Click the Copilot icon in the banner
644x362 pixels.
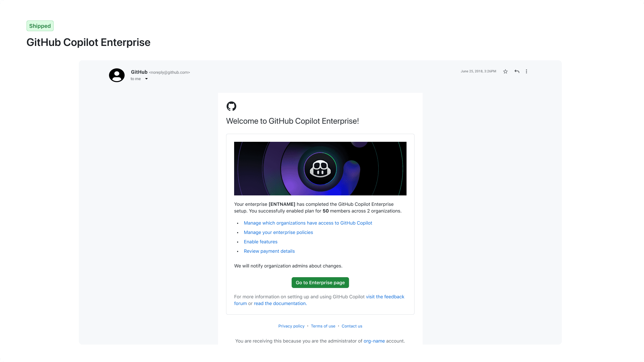(x=320, y=169)
